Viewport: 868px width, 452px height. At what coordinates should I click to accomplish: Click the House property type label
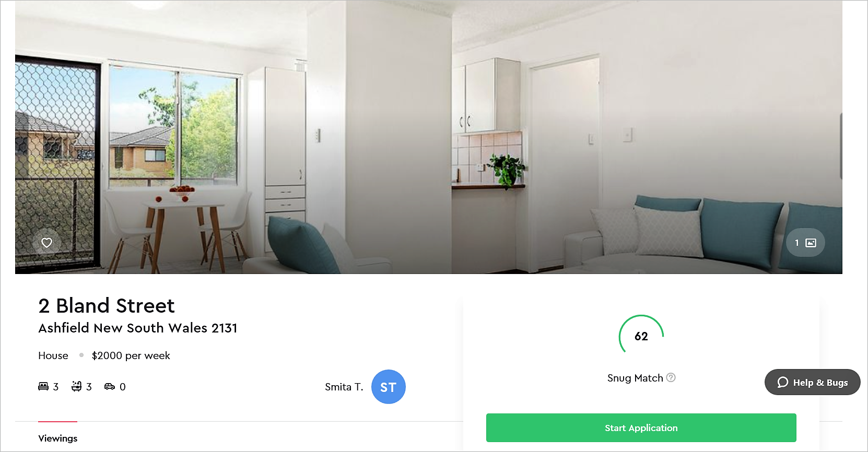[53, 355]
